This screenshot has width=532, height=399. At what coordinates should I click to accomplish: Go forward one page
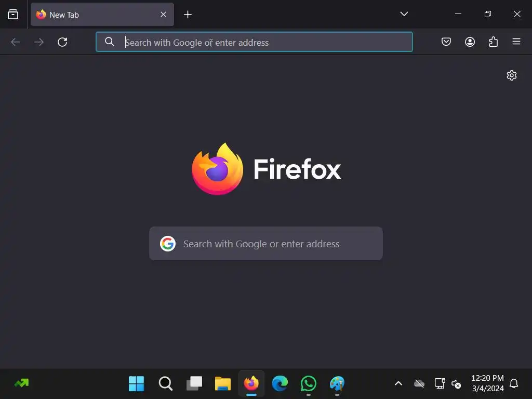(x=39, y=42)
